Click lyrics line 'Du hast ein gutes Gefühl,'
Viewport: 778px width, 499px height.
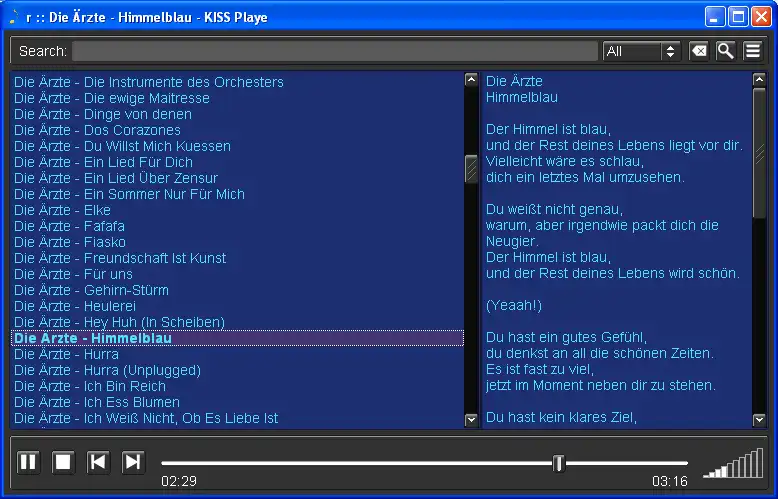pos(566,337)
